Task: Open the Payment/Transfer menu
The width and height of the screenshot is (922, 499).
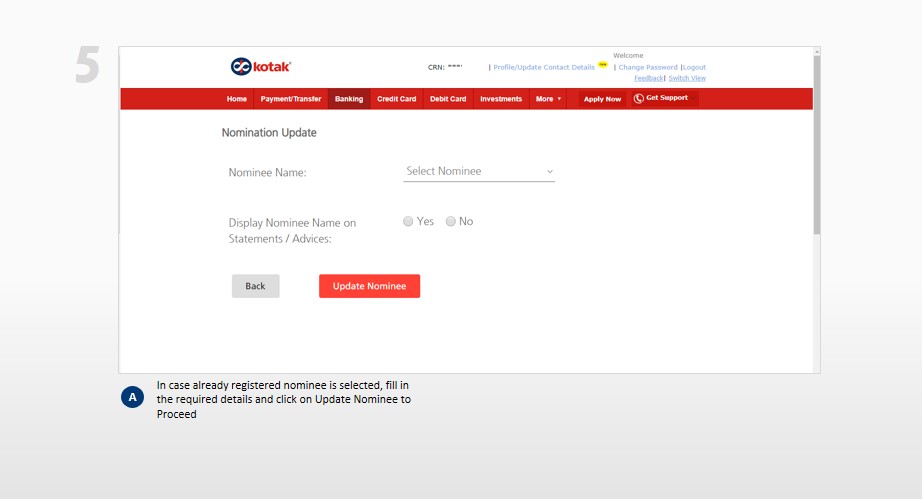Action: (x=291, y=99)
